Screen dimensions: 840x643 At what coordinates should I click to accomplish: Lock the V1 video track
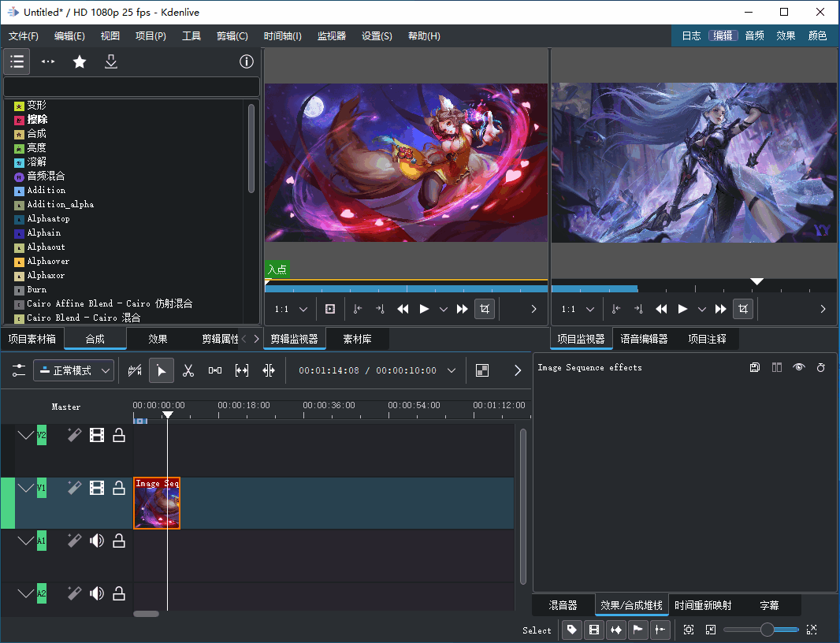(x=119, y=488)
